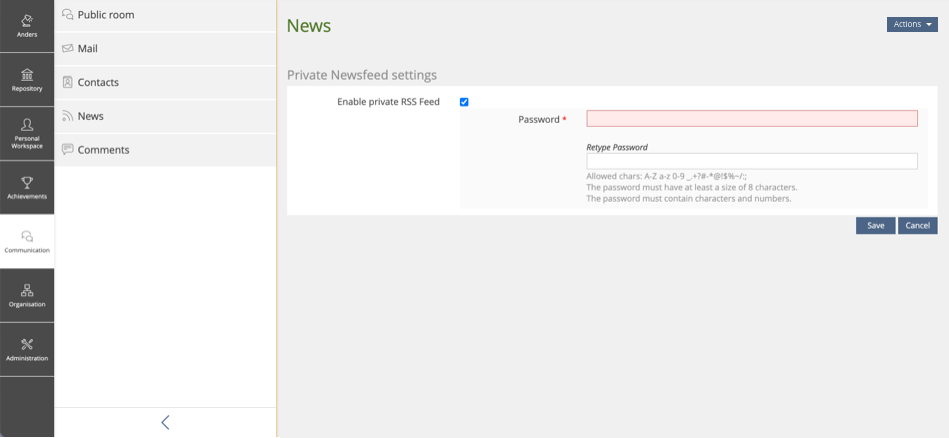
Task: Click the Mail envelope icon
Action: (x=68, y=48)
